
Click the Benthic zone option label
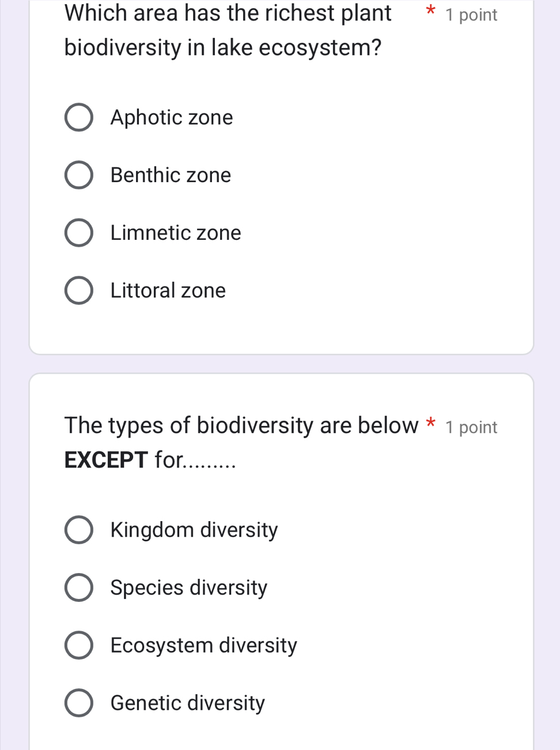point(170,175)
